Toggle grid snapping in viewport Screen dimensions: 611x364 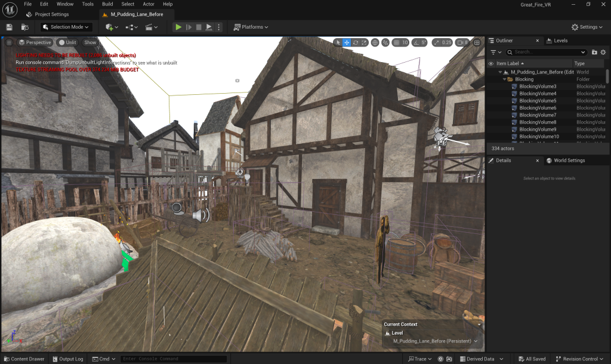click(x=396, y=42)
